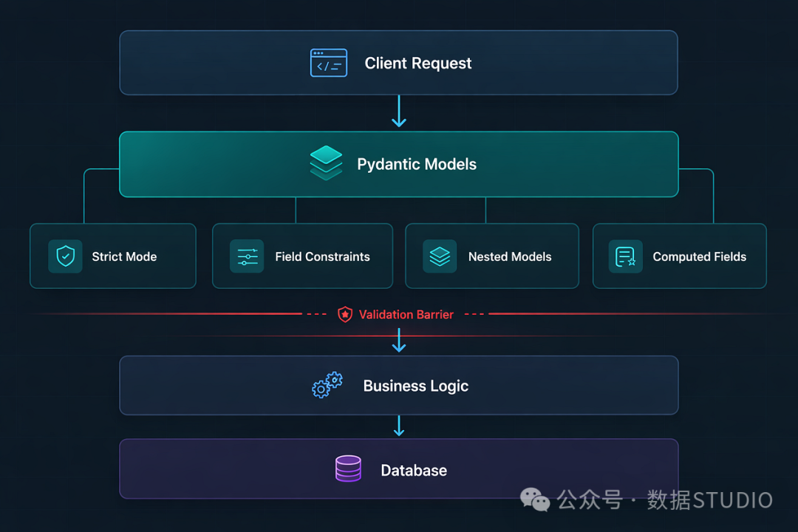Click the red shield icon of Validation Barrier

click(345, 314)
